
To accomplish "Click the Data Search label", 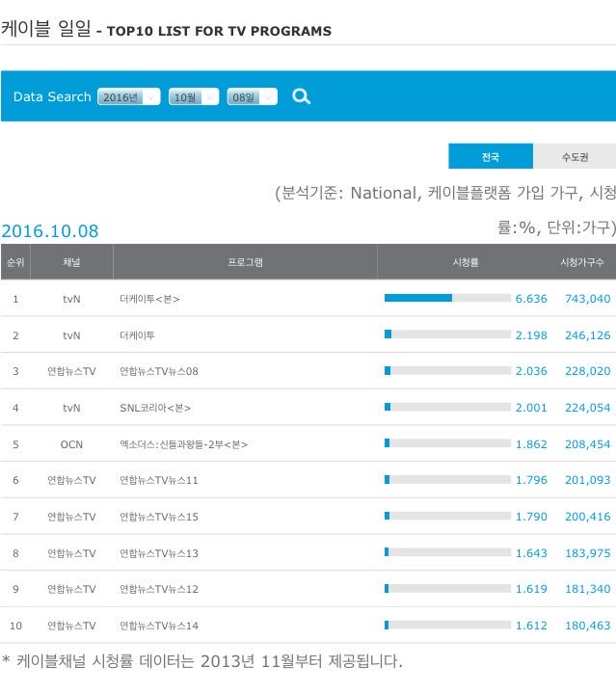I will click(x=52, y=96).
